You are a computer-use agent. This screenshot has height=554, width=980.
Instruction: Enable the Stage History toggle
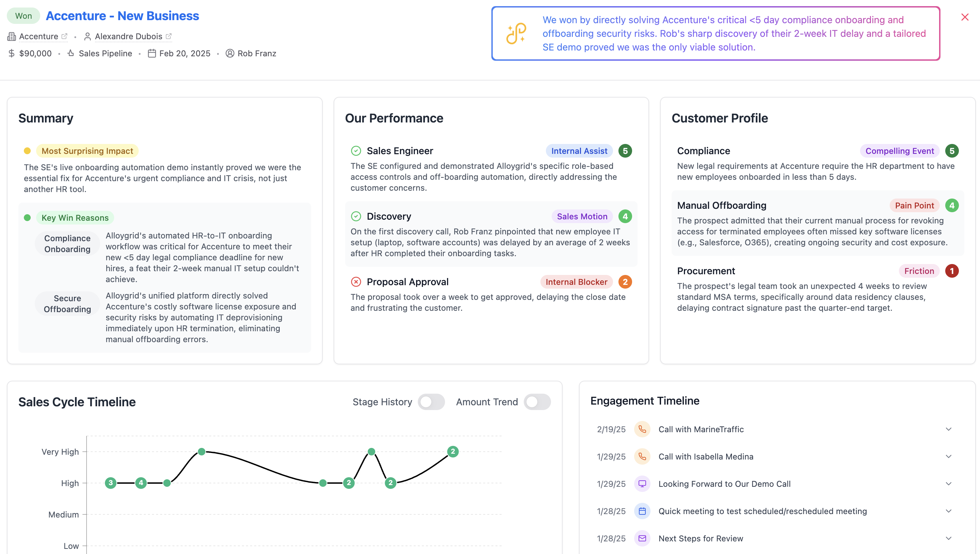(431, 402)
